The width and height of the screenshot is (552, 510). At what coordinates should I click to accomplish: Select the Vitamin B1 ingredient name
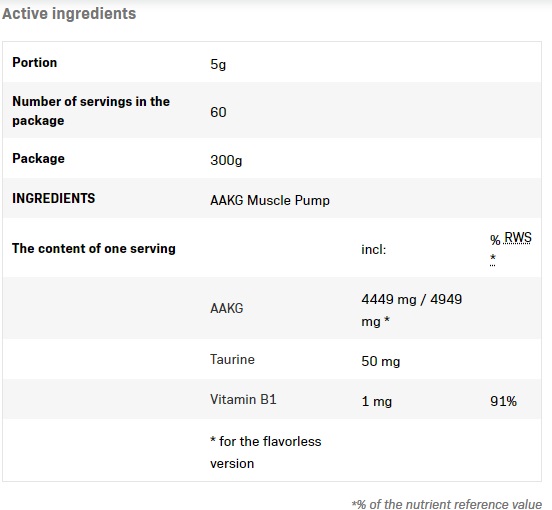coord(243,399)
